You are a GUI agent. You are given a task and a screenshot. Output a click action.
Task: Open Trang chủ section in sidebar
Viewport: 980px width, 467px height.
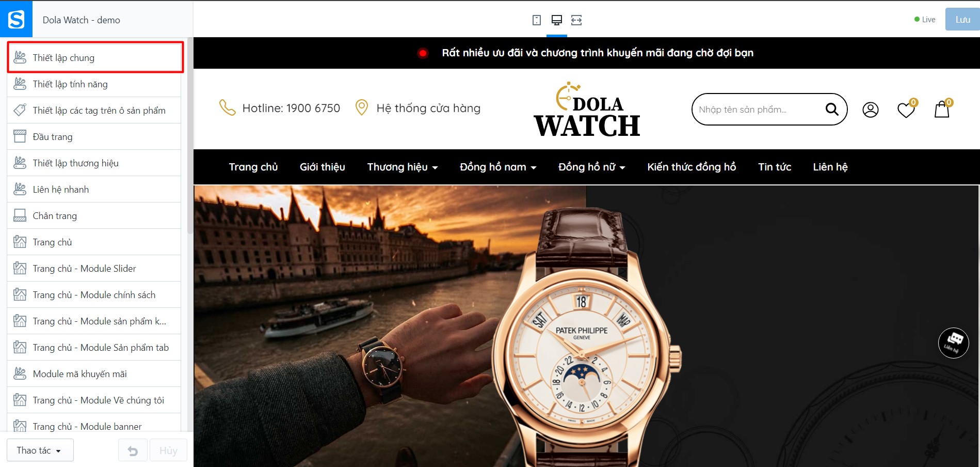point(94,242)
